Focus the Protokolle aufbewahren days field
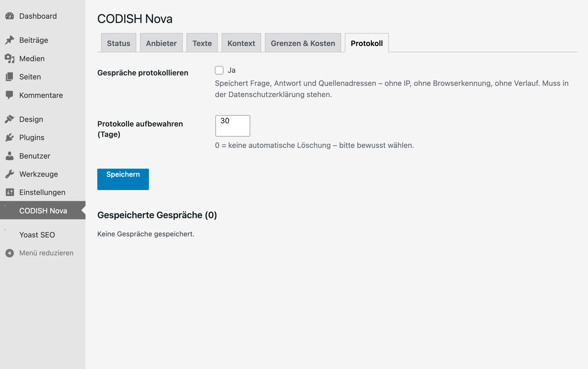 (233, 126)
